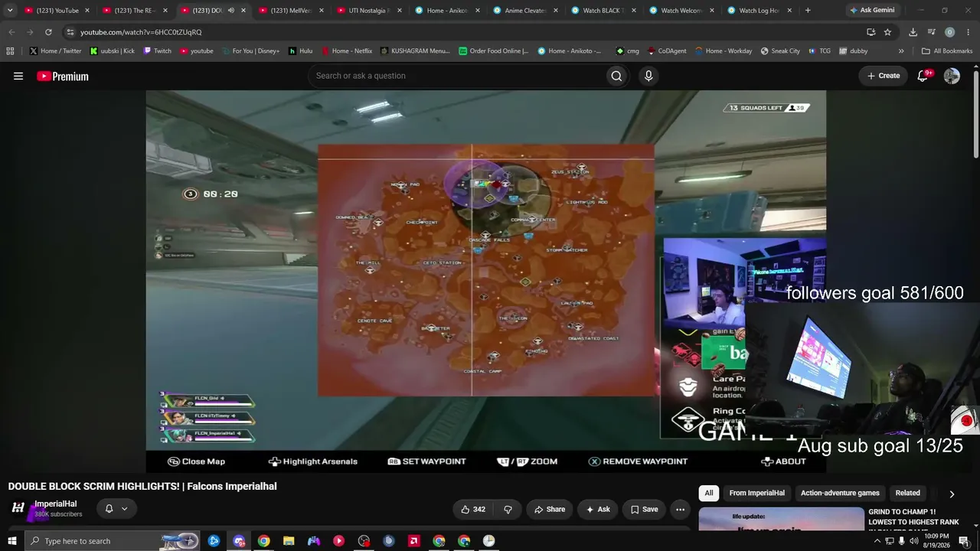This screenshot has width=980, height=551.
Task: Reload the current page
Action: tap(48, 32)
